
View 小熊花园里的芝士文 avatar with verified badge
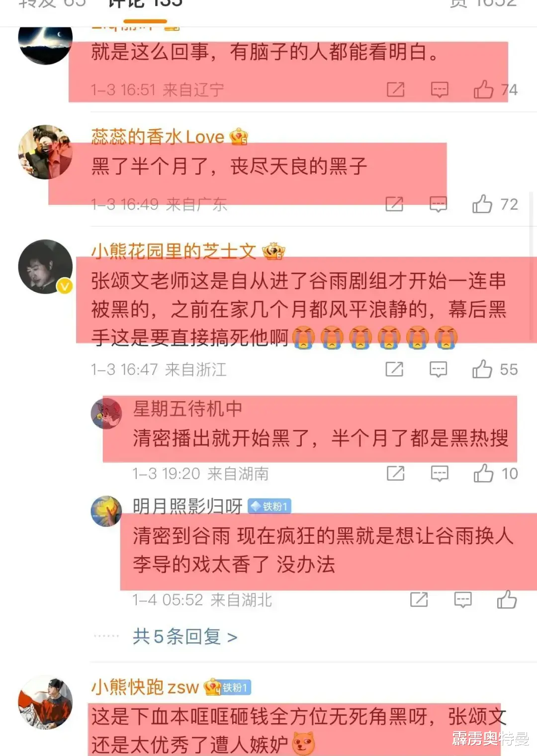(x=45, y=267)
